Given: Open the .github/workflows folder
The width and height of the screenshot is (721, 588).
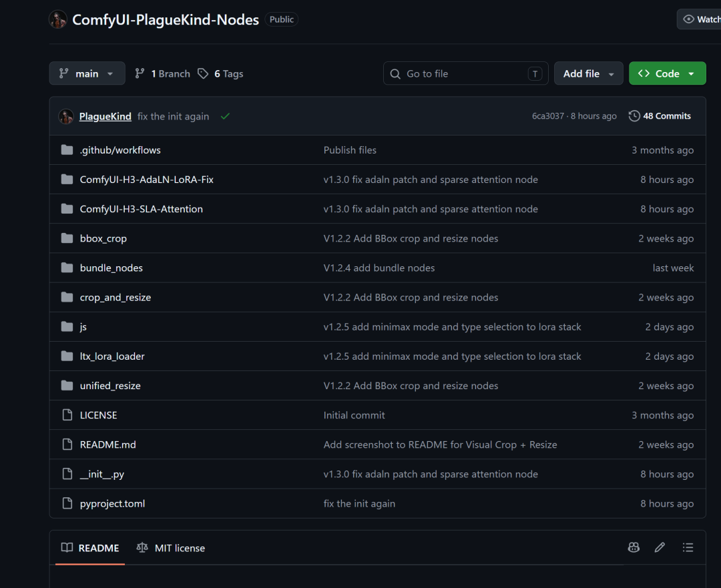Looking at the screenshot, I should click(x=120, y=150).
